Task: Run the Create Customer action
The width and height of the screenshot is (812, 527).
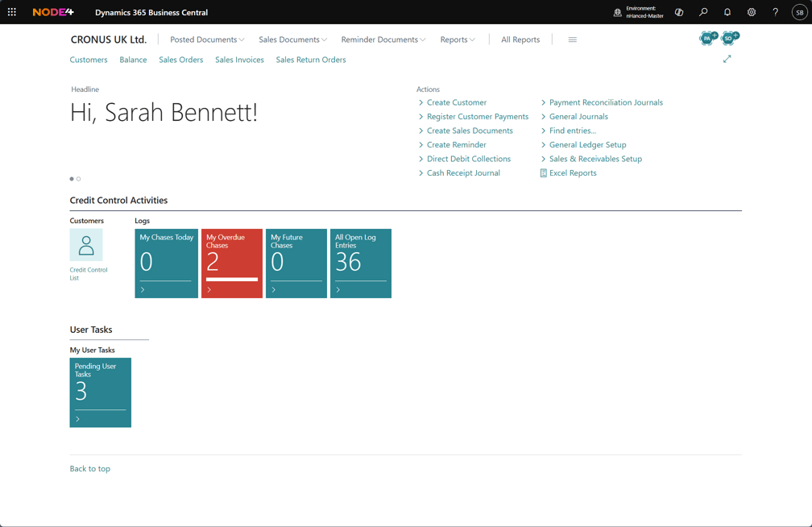Action: click(457, 102)
